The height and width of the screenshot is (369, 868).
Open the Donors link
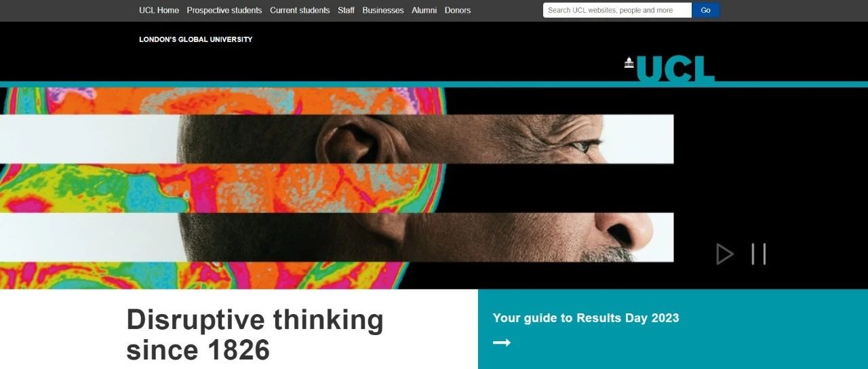click(458, 10)
